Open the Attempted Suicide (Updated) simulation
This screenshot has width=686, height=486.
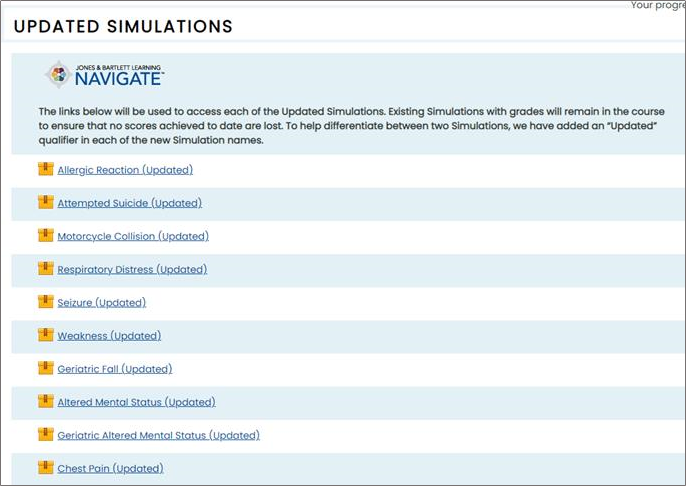(x=130, y=203)
